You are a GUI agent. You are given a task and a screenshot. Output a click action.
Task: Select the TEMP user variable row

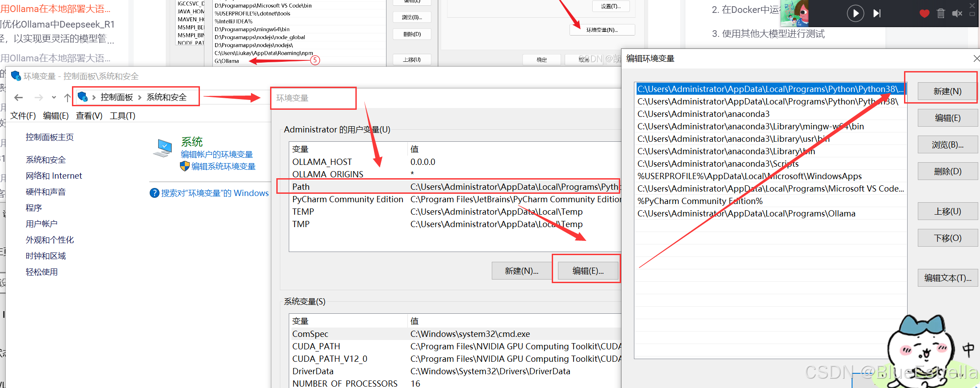(x=454, y=212)
